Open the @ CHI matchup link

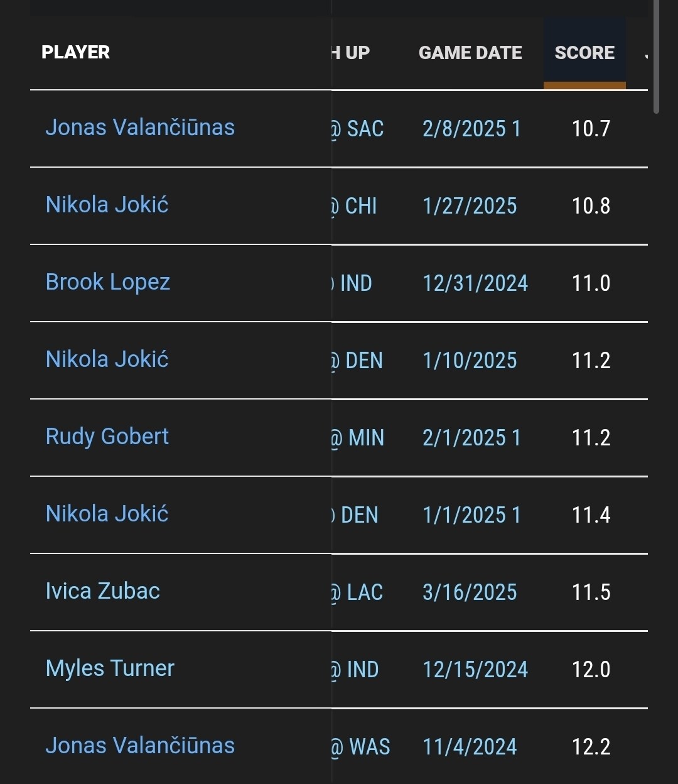pyautogui.click(x=355, y=206)
